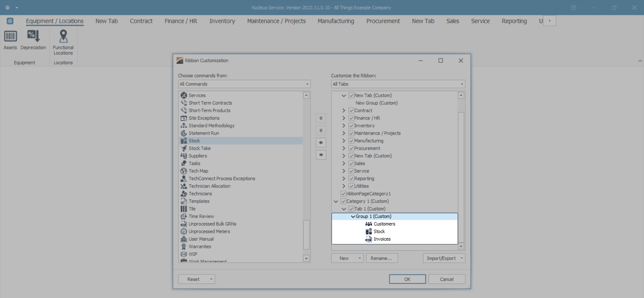Click the Templates command icon
This screenshot has width=644, height=298.
click(x=184, y=201)
